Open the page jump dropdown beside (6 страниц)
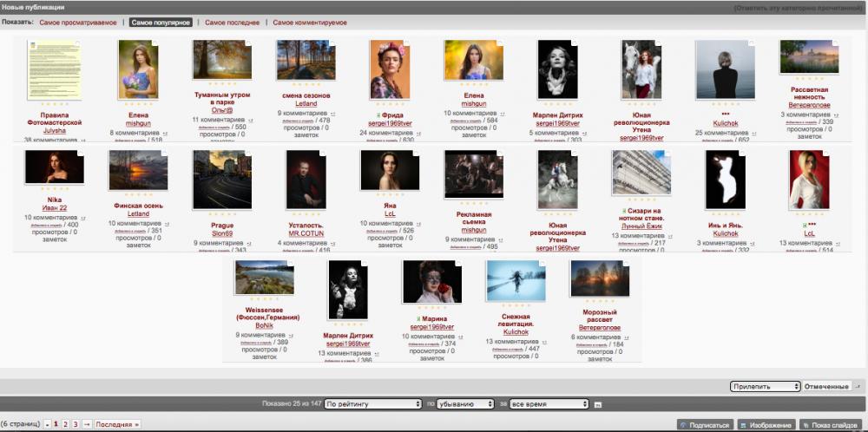Screen dimensions: 868x432 [48, 424]
